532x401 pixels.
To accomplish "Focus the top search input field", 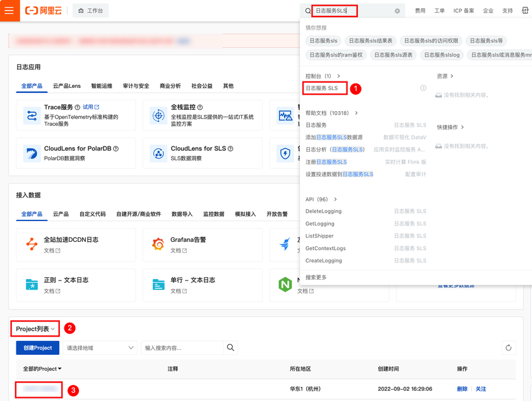I will click(x=353, y=11).
